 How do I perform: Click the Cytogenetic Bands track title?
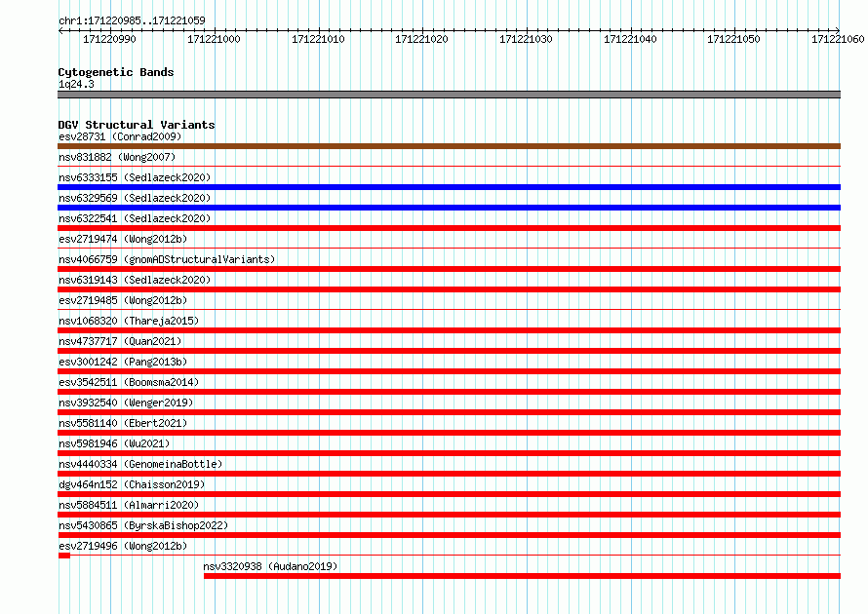(x=116, y=72)
